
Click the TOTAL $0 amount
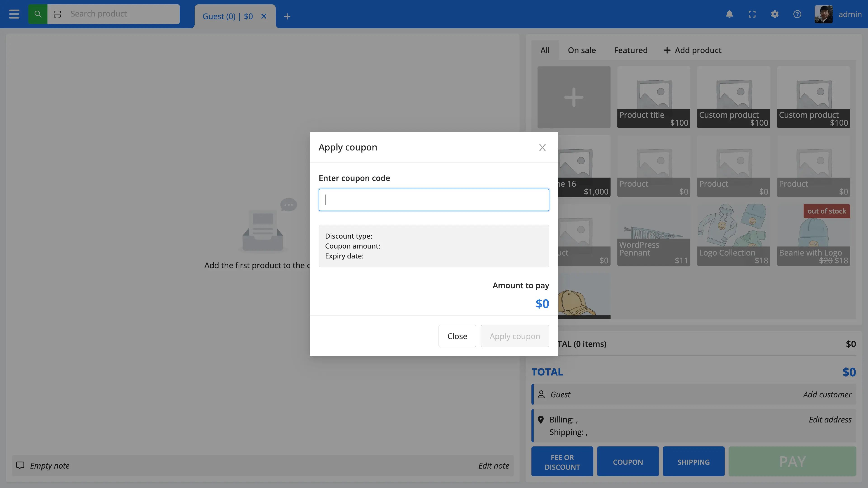tap(849, 372)
